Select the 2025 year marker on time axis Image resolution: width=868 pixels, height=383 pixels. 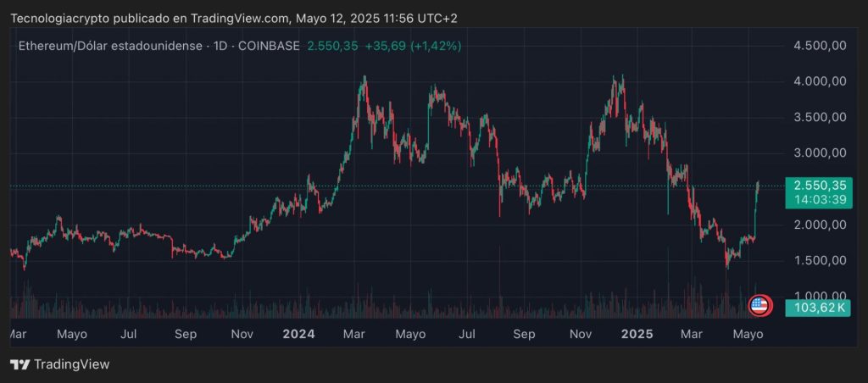click(x=636, y=334)
